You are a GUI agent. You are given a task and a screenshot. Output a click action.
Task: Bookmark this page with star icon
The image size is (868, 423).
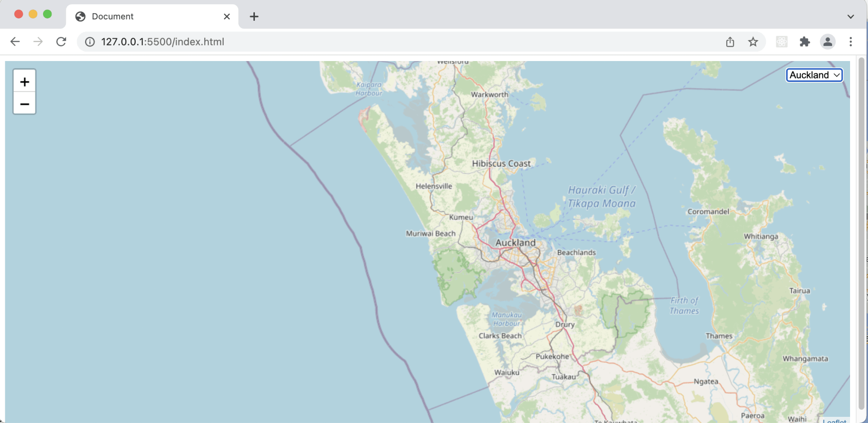[x=753, y=42]
